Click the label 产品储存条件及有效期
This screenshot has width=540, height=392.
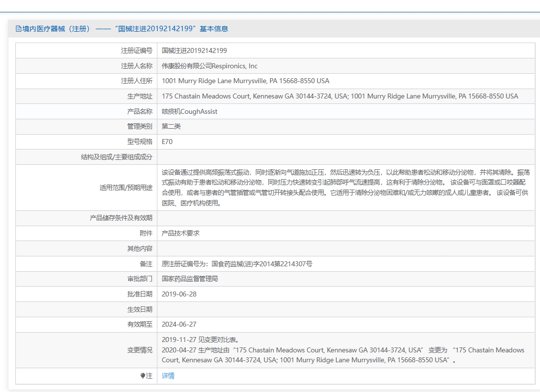tap(121, 218)
